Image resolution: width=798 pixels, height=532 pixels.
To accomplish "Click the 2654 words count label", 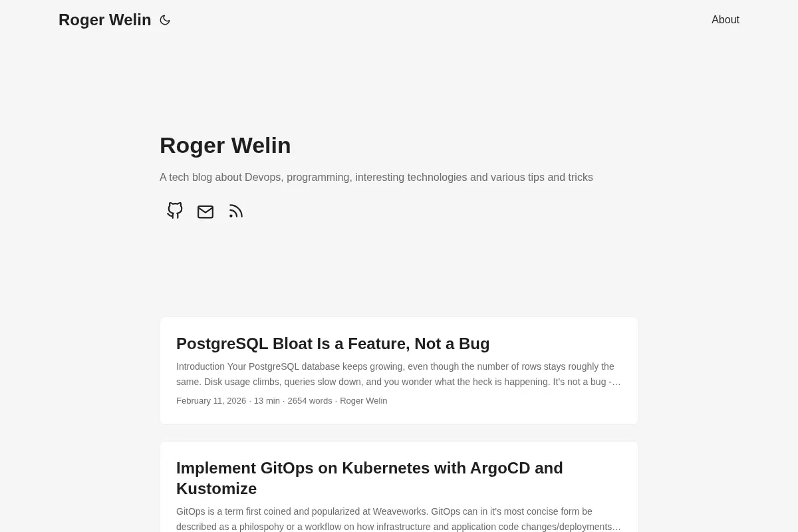I will 310,401.
